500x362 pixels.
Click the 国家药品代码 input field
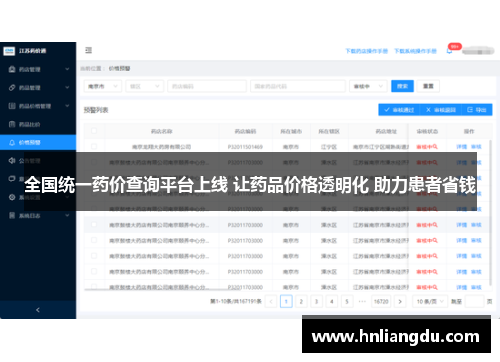click(x=298, y=86)
